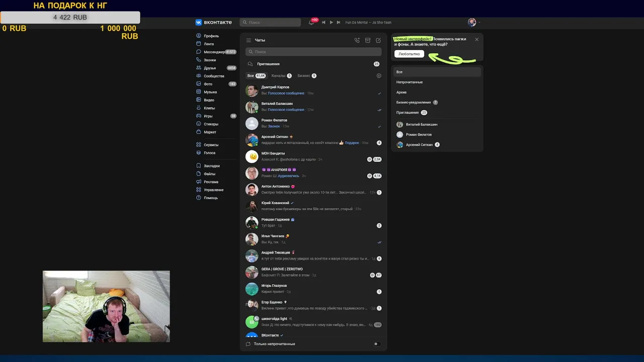
Task: Open the Фото icon in sidebar
Action: pyautogui.click(x=199, y=84)
